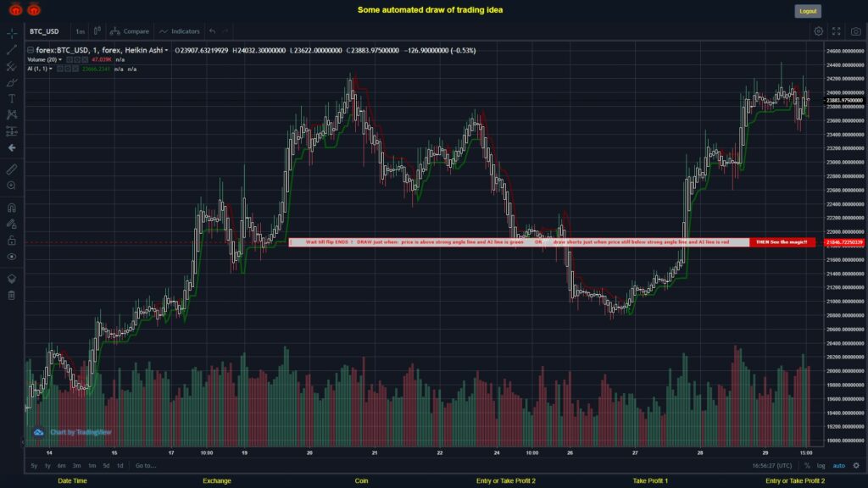Hide the AI indicator via its first legend icon
Viewport: 868px width, 488px height.
(x=60, y=69)
